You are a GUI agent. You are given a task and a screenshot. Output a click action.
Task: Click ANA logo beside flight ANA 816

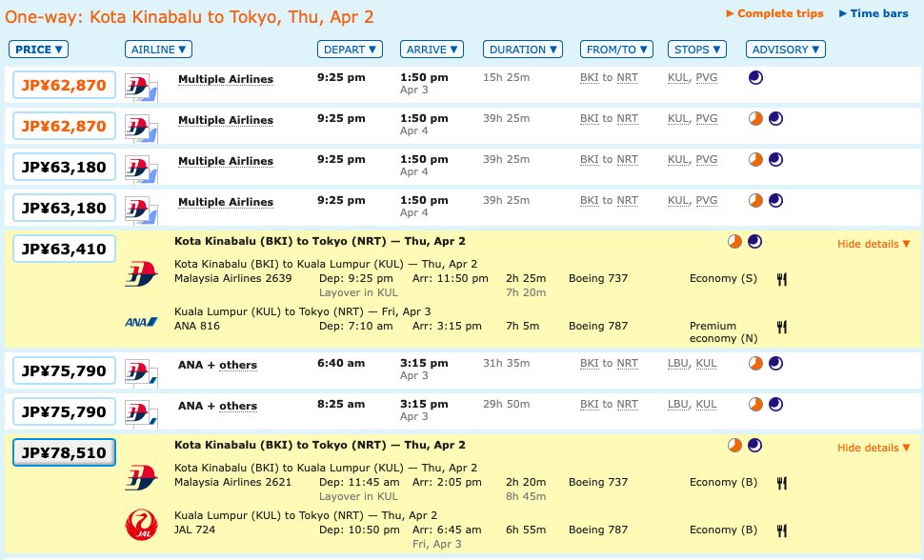click(x=141, y=322)
